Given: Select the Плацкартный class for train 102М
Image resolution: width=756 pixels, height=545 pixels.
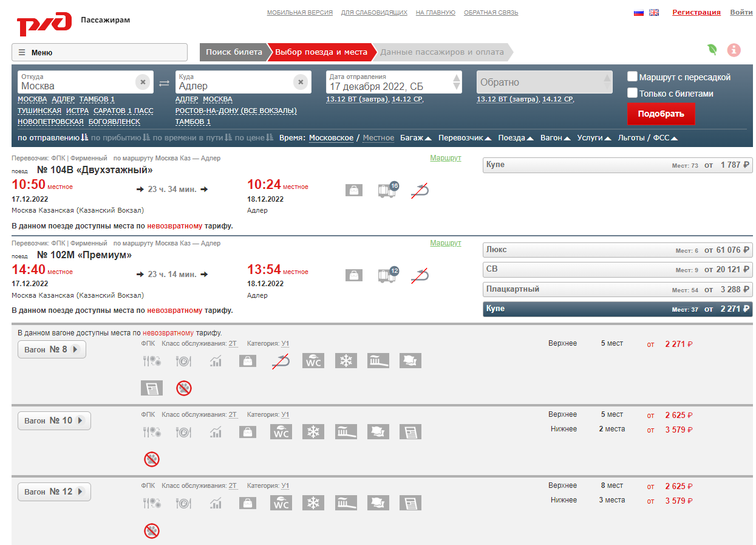Looking at the screenshot, I should (x=617, y=289).
